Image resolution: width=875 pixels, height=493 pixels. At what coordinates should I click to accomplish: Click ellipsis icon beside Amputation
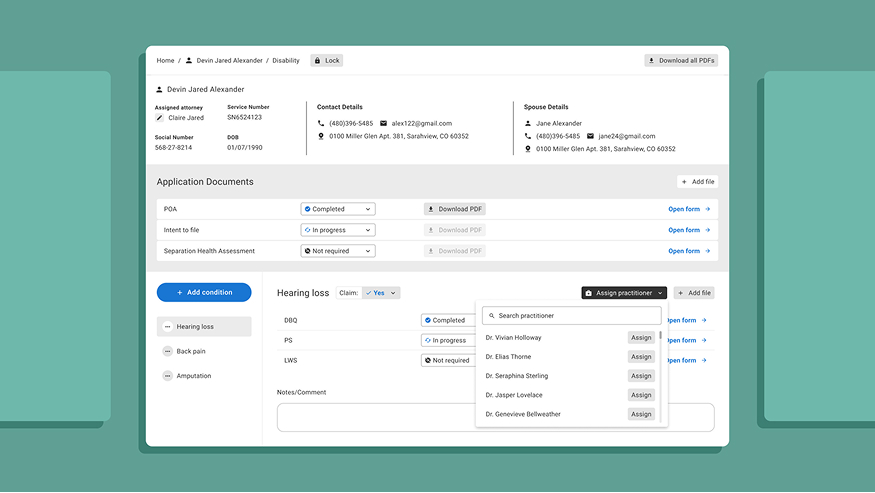167,376
